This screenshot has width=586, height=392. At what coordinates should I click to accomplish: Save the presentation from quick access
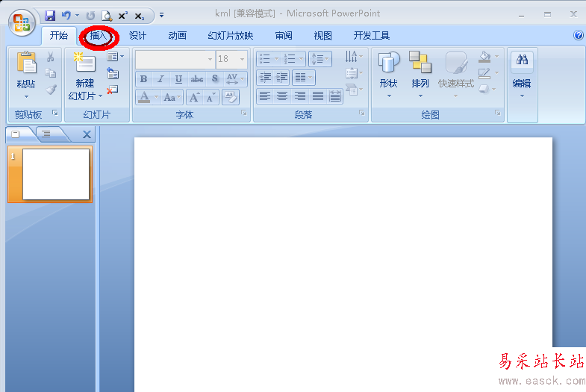click(x=50, y=16)
